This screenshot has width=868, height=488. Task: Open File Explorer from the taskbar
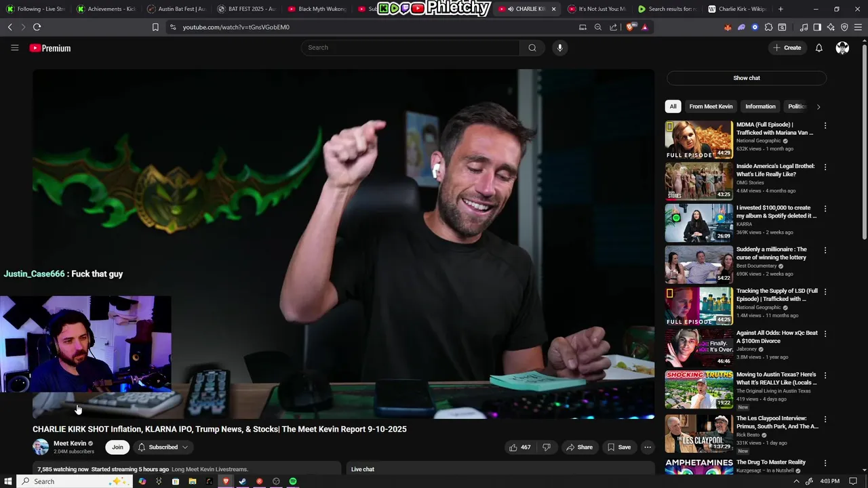192,481
